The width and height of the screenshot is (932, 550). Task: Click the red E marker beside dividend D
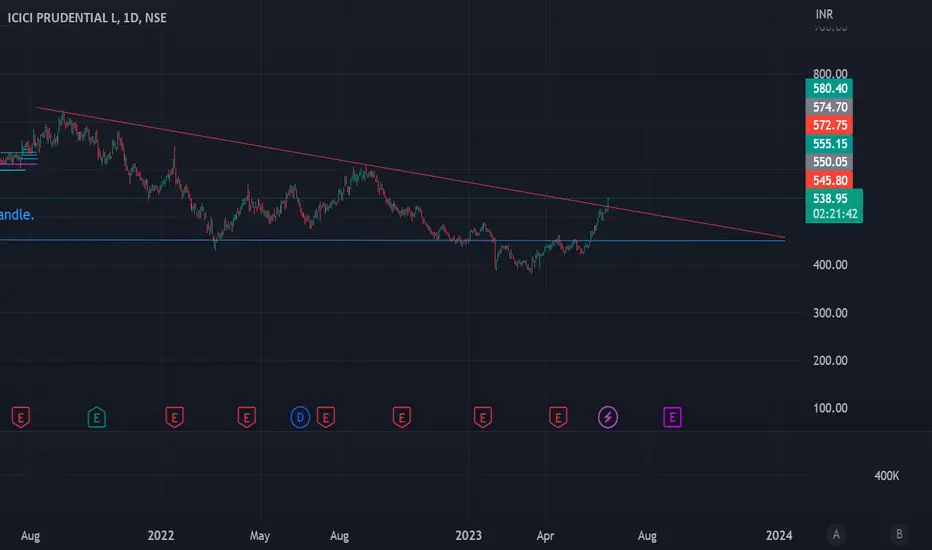click(x=326, y=417)
